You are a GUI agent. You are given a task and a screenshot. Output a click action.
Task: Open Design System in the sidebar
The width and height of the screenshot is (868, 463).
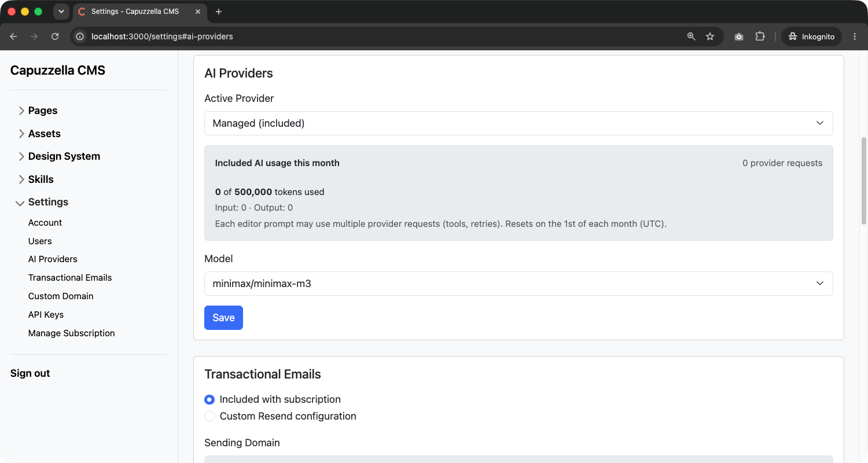coord(64,156)
